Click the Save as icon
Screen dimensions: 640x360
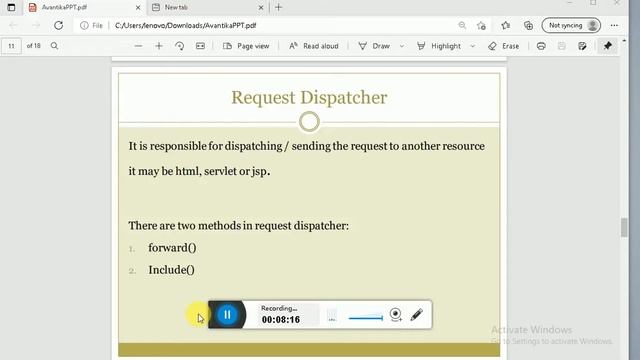tap(582, 46)
